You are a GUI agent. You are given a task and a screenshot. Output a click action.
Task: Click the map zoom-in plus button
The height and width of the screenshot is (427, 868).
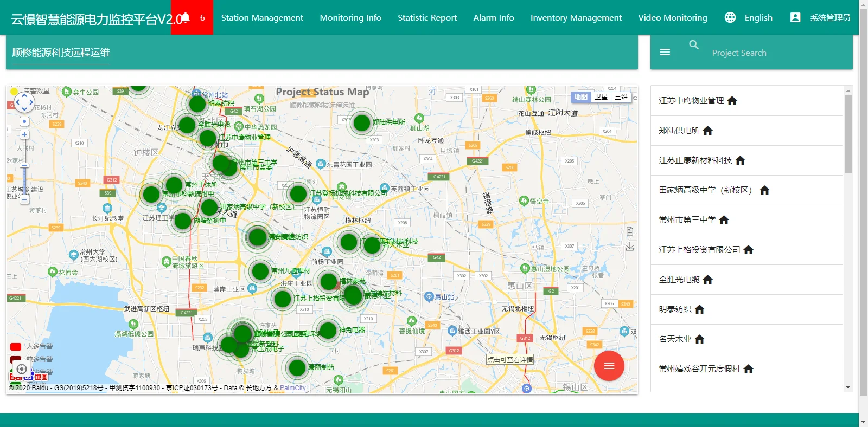pos(24,134)
